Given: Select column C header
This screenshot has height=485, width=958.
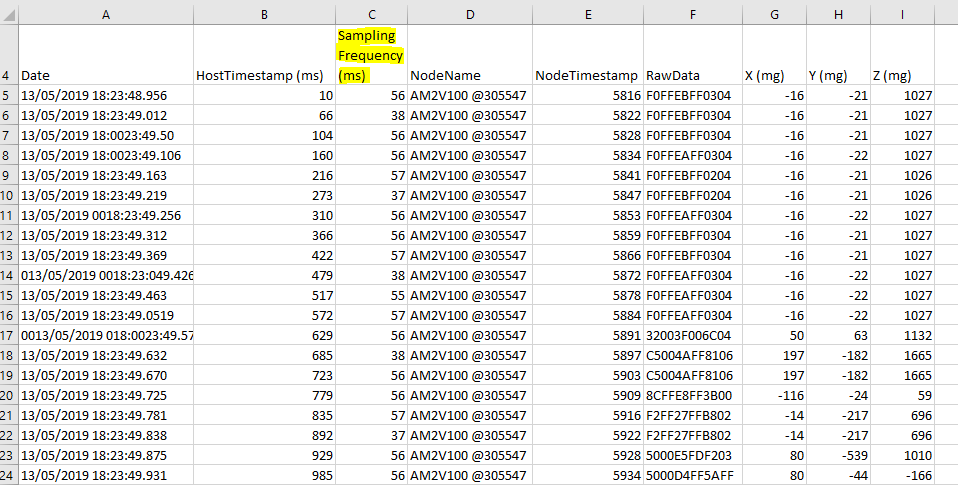Looking at the screenshot, I should [371, 16].
